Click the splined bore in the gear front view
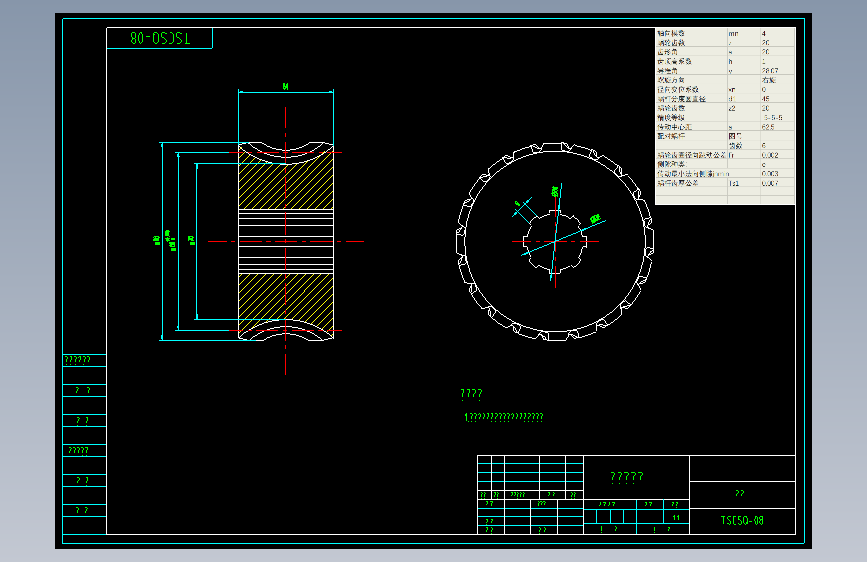867x562 pixels. point(555,241)
